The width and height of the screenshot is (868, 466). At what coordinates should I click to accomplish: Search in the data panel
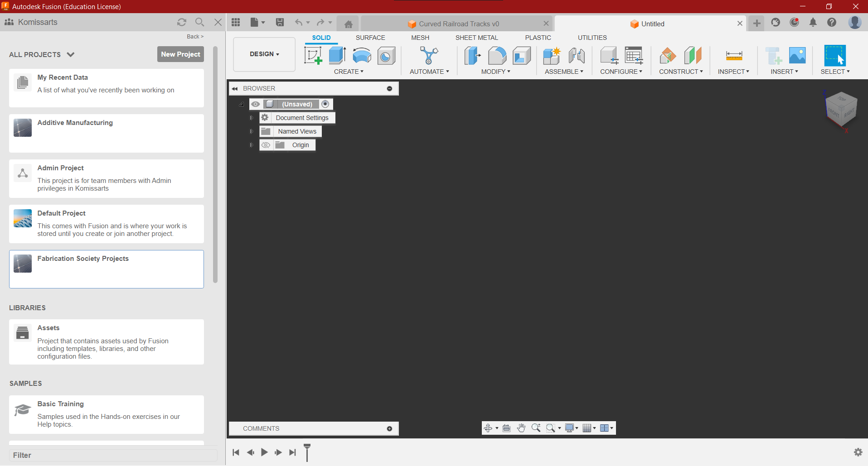click(x=199, y=22)
